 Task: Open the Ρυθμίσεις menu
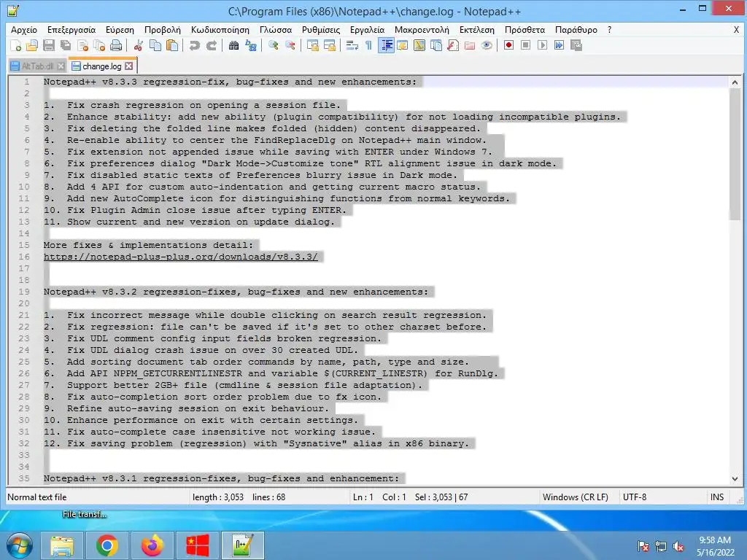(321, 29)
